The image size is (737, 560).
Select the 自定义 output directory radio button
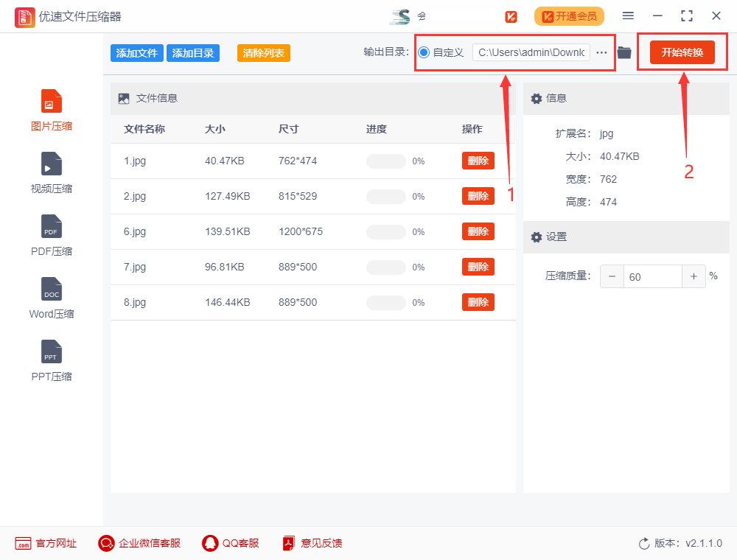(x=424, y=52)
